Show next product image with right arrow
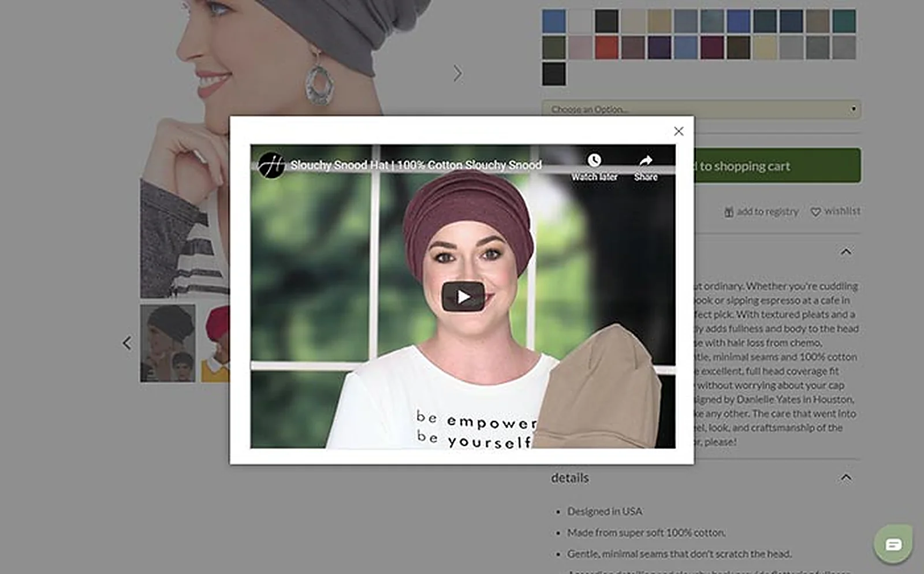 pos(457,73)
